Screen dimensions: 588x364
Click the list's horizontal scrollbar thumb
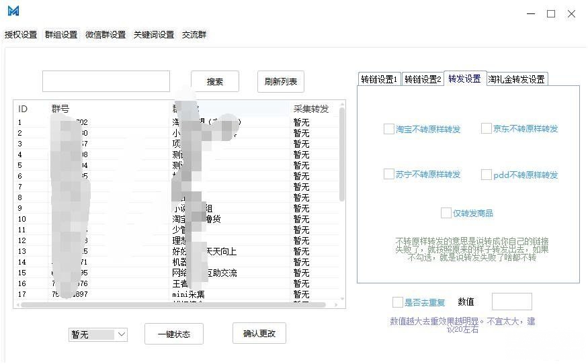[173, 305]
